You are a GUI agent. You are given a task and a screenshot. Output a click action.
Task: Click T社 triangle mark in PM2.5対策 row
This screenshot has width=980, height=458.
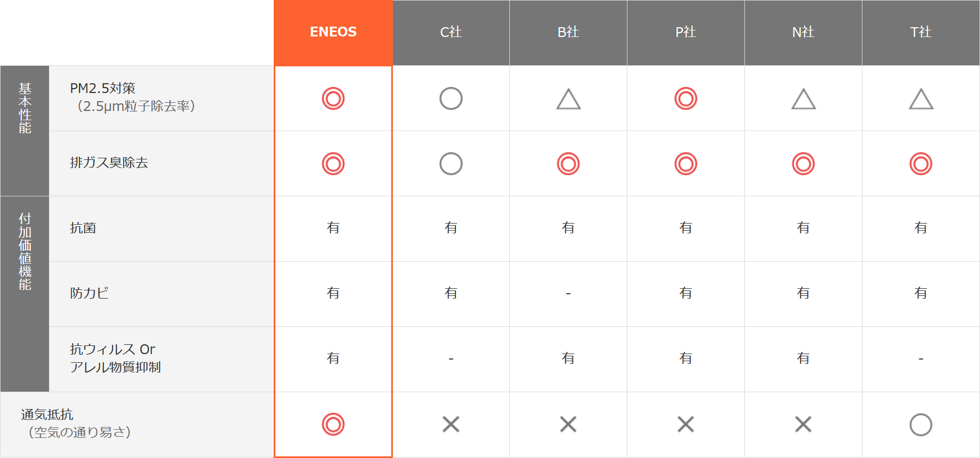pos(921,100)
